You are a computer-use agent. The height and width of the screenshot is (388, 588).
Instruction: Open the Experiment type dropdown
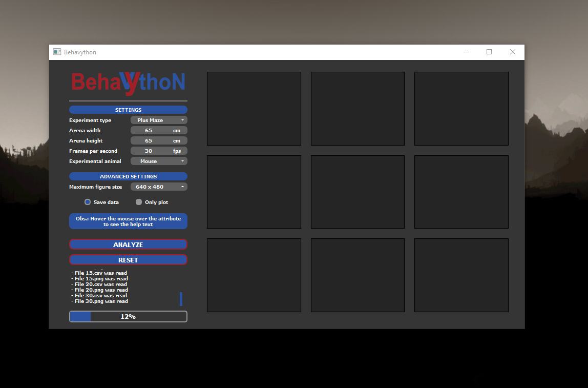pos(159,120)
